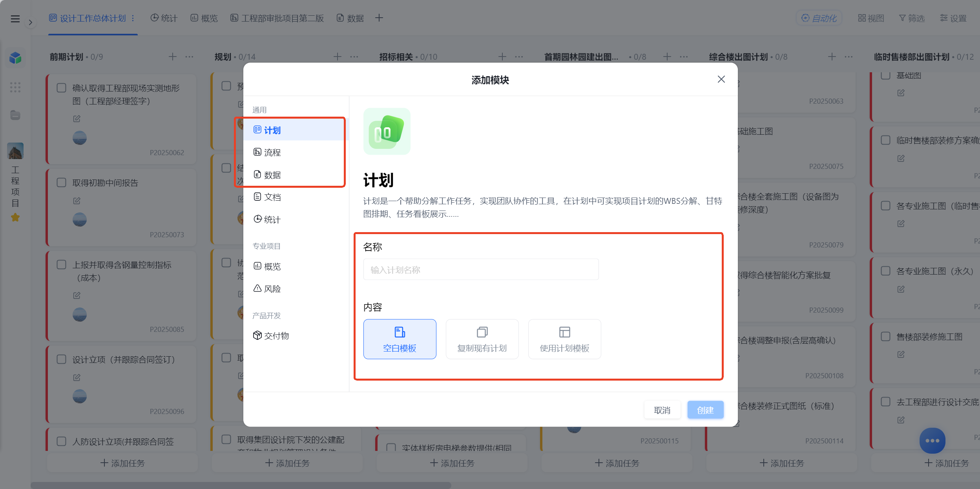Expand the sidebar with the chevron arrow
The width and height of the screenshot is (980, 489).
click(x=30, y=22)
